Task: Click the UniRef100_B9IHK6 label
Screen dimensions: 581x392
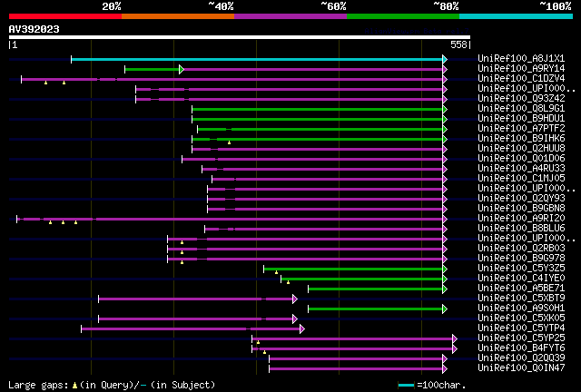Action: [521, 139]
